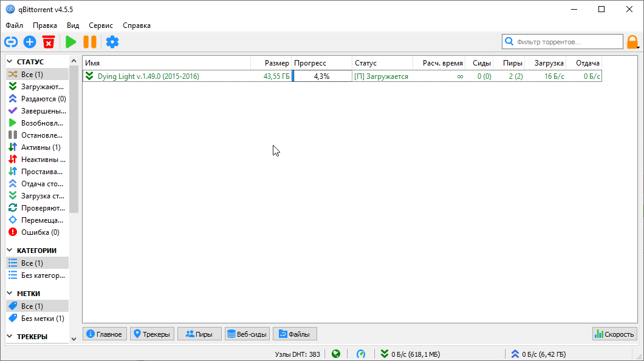Select the Ошибка (0) status filter
Screen dimensions: 644x361
(40, 232)
